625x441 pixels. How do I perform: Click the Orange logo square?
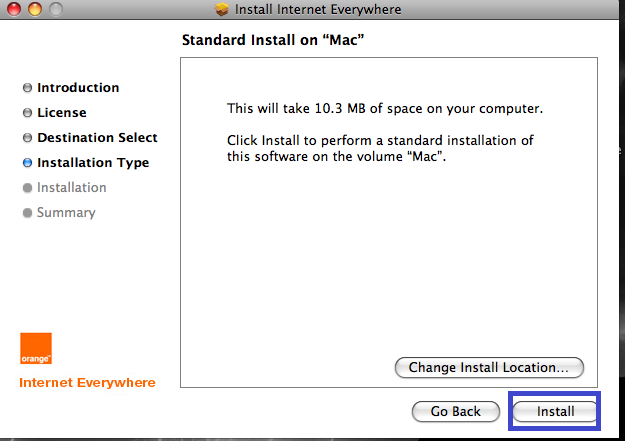coord(36,348)
